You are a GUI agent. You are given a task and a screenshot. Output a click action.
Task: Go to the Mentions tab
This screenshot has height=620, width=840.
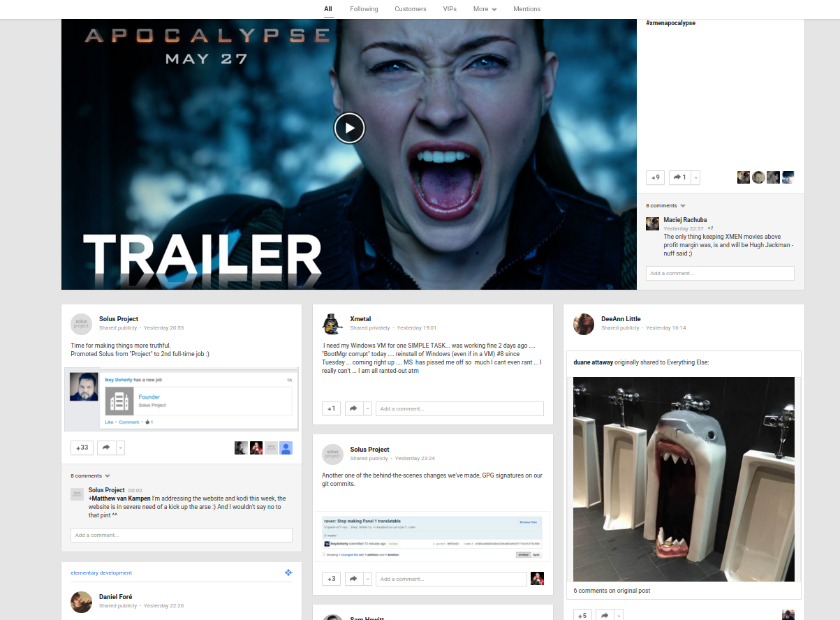[x=526, y=9]
